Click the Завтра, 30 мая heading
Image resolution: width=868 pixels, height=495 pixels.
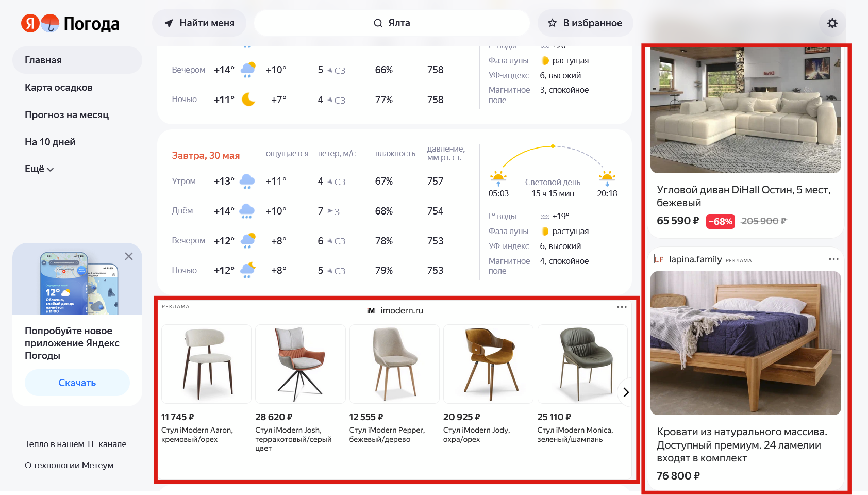coord(206,155)
